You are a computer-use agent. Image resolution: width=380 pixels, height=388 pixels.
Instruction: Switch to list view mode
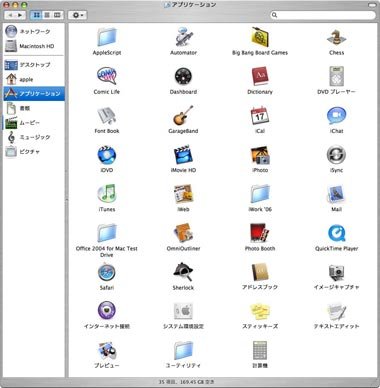pos(47,15)
